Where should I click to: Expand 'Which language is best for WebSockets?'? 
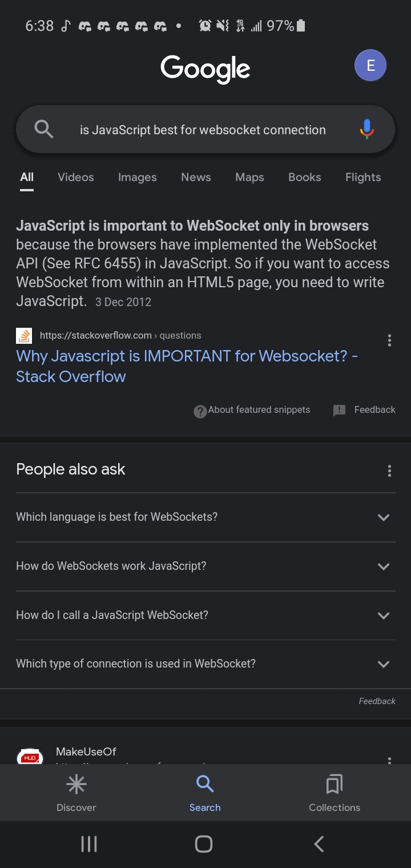click(205, 517)
